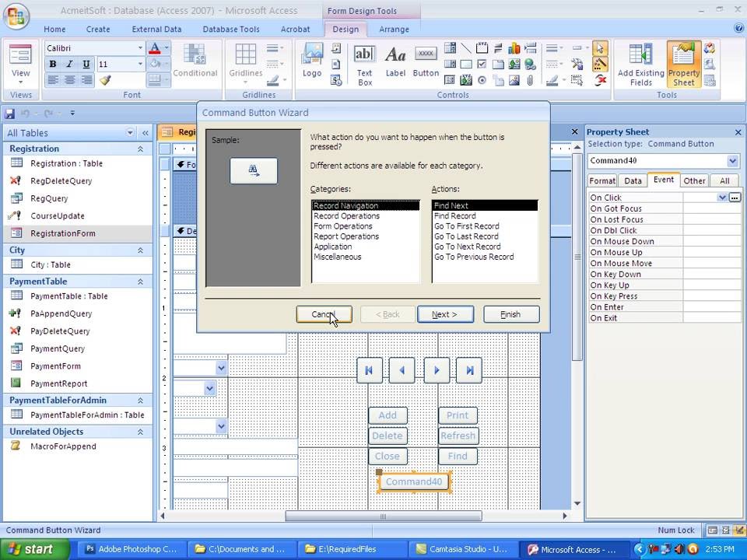Select the Check Box control tool
Image resolution: width=747 pixels, height=560 pixels.
[482, 64]
